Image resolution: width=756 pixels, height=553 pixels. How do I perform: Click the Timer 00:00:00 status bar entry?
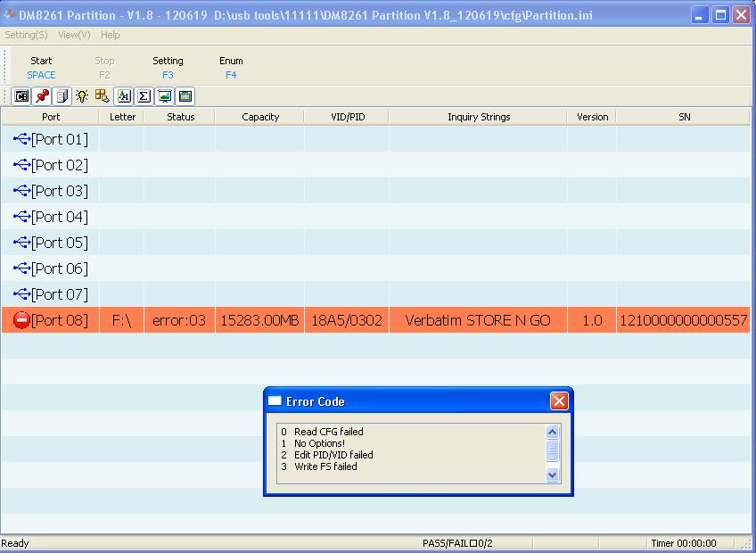point(684,543)
